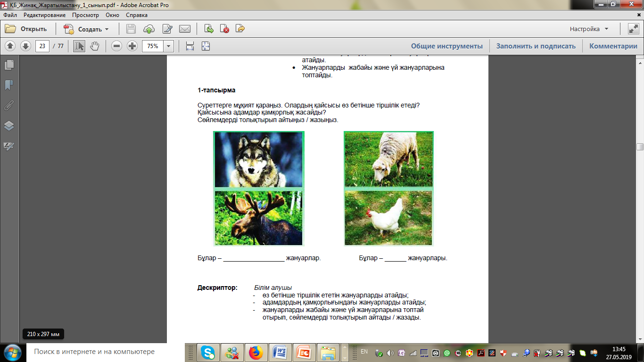
Task: Click the 1-тапсырма heading
Action: 216,90
